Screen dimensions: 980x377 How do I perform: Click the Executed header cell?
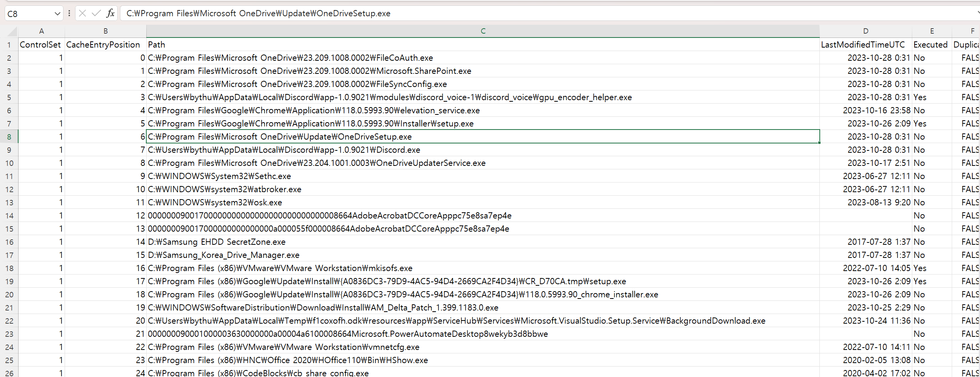(x=932, y=45)
